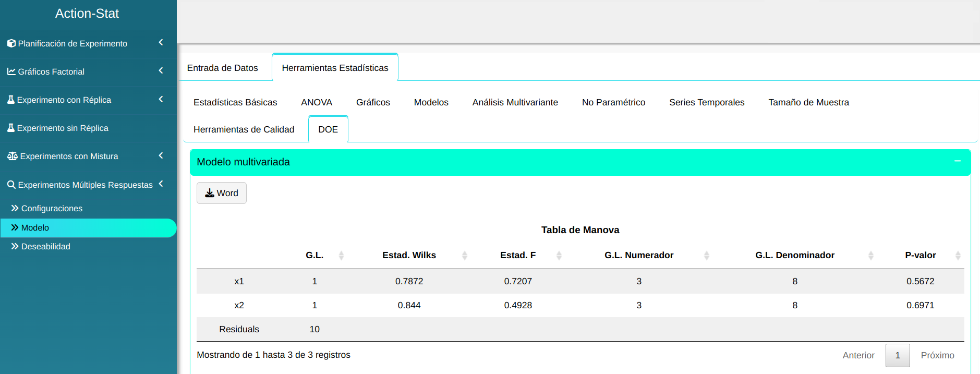Sort the table by P-valor column arrows

tap(958, 255)
